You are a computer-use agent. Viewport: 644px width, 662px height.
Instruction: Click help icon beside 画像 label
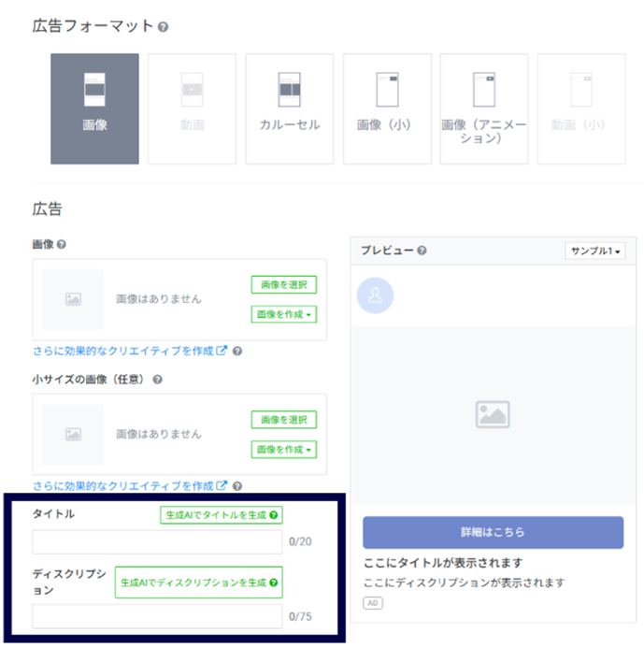coord(62,245)
